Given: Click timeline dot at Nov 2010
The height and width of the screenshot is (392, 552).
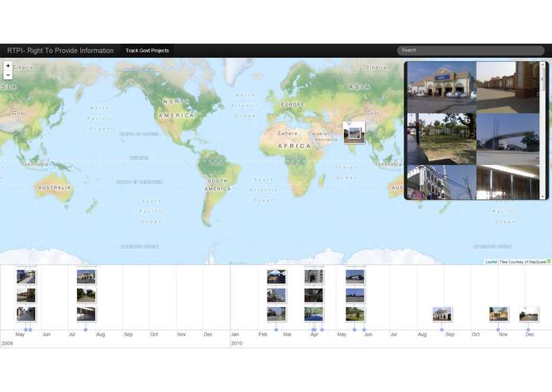Looking at the screenshot, I should (x=498, y=330).
